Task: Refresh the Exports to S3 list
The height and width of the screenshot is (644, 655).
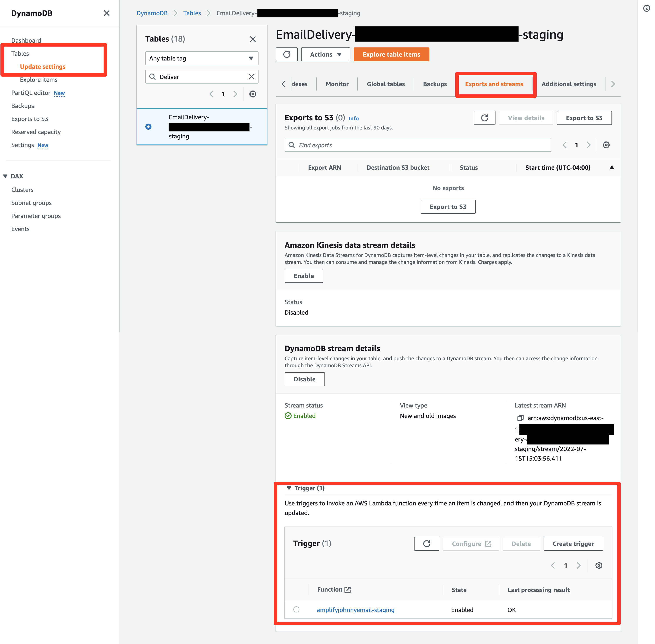Action: tap(484, 118)
